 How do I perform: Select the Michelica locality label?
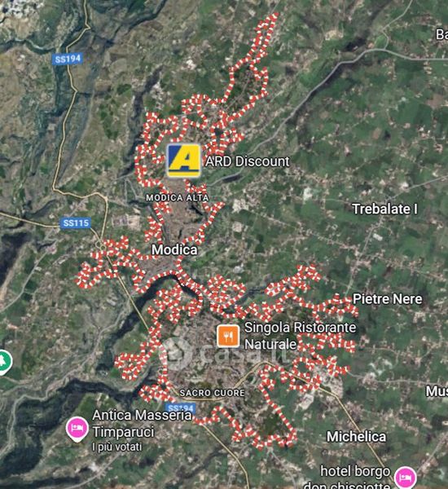pyautogui.click(x=356, y=437)
